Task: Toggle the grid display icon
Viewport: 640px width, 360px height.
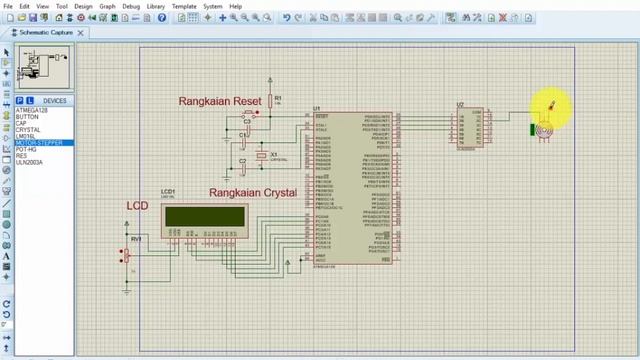Action: [x=193, y=18]
